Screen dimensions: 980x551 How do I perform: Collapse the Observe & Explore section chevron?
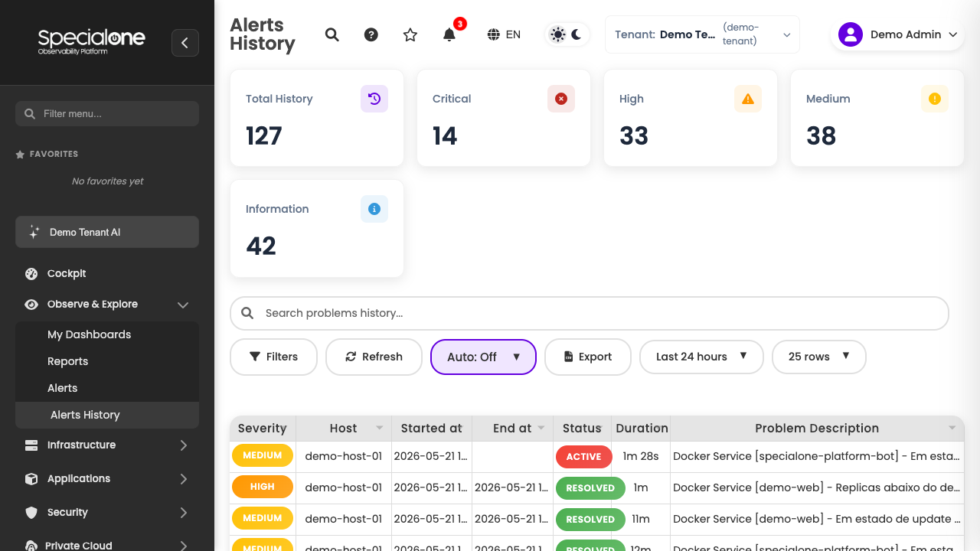point(183,305)
